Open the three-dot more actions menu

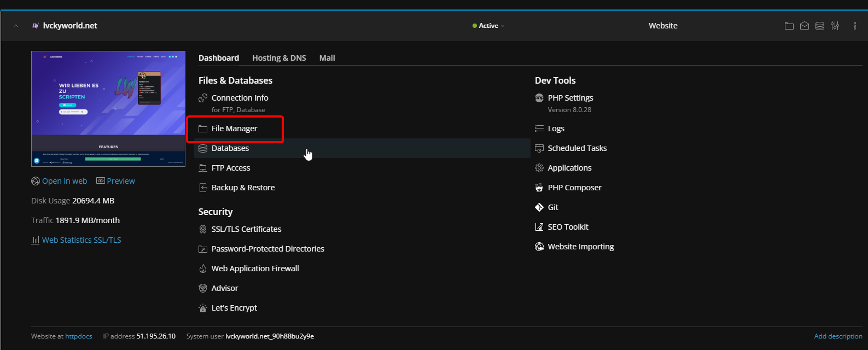[854, 26]
